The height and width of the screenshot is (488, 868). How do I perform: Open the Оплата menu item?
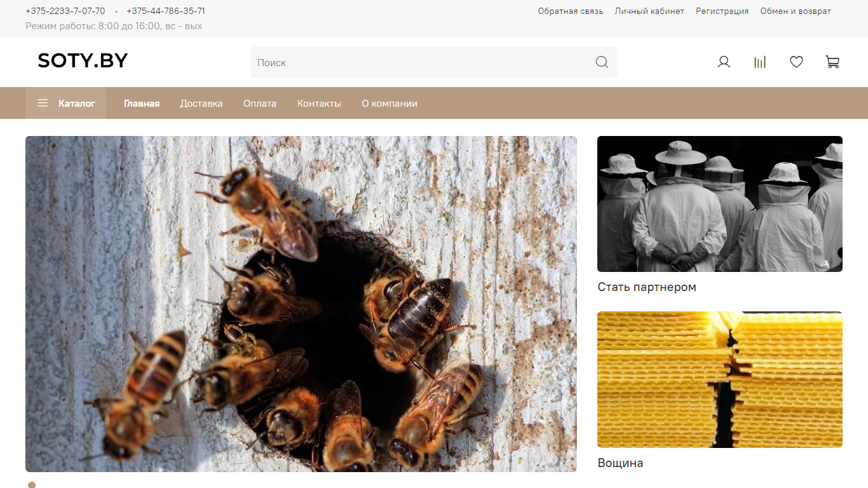click(260, 104)
